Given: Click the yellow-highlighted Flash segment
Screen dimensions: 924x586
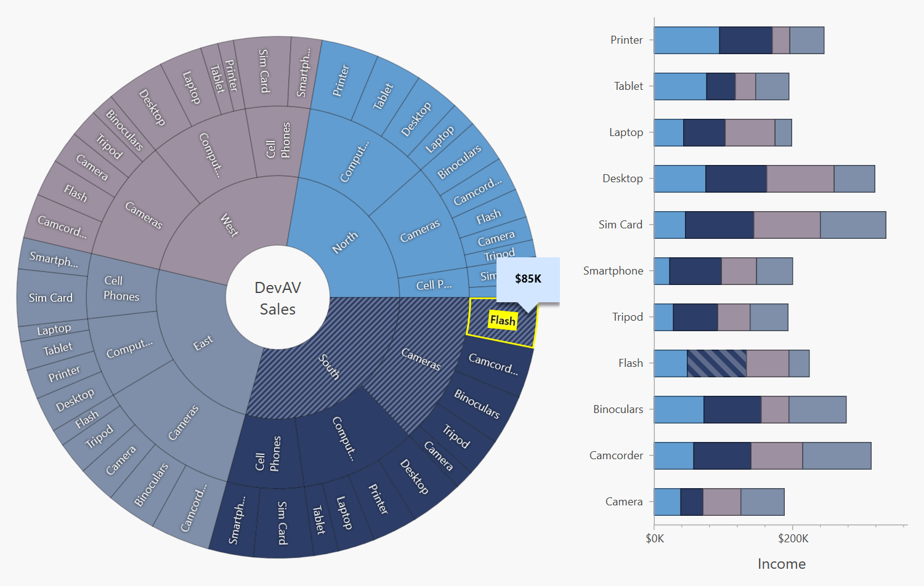Looking at the screenshot, I should [502, 321].
